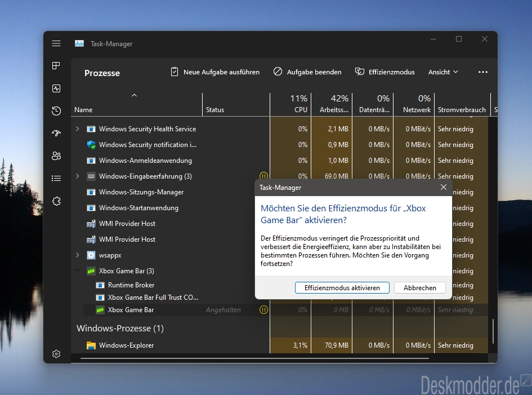Open the three-dot more options menu

[x=483, y=72]
